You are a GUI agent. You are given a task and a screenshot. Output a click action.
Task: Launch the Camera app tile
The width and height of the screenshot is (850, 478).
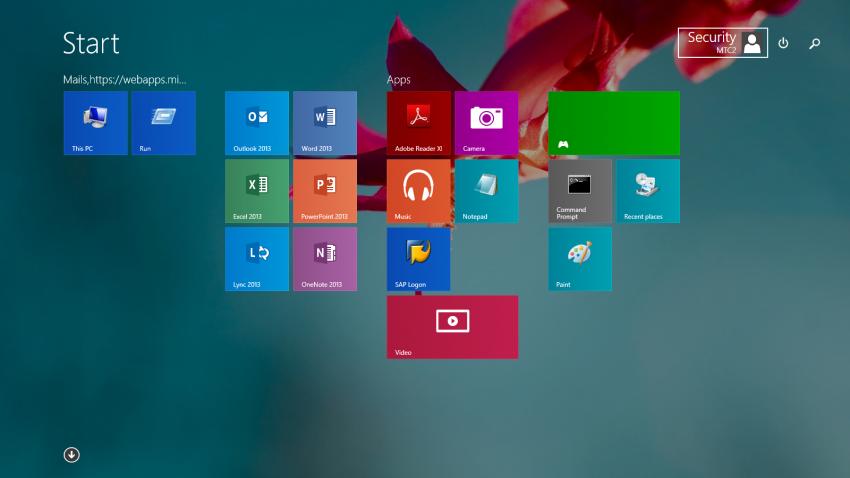486,123
